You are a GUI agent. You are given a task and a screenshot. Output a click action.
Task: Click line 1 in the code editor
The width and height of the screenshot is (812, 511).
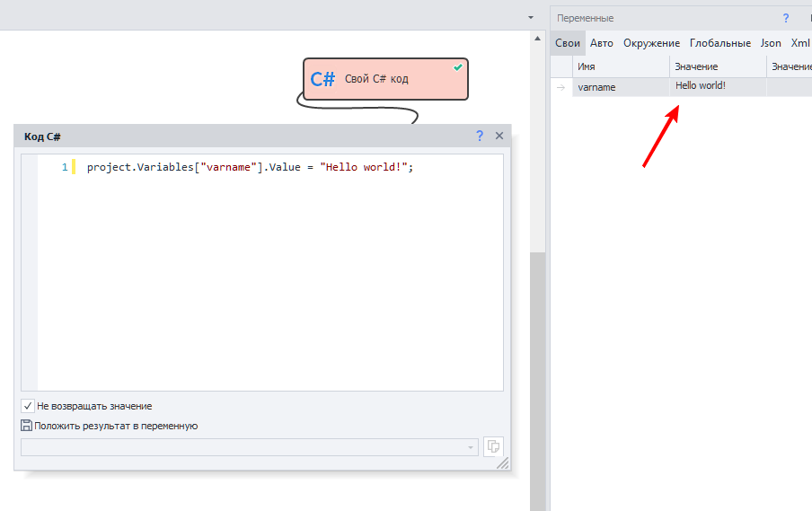click(x=250, y=167)
